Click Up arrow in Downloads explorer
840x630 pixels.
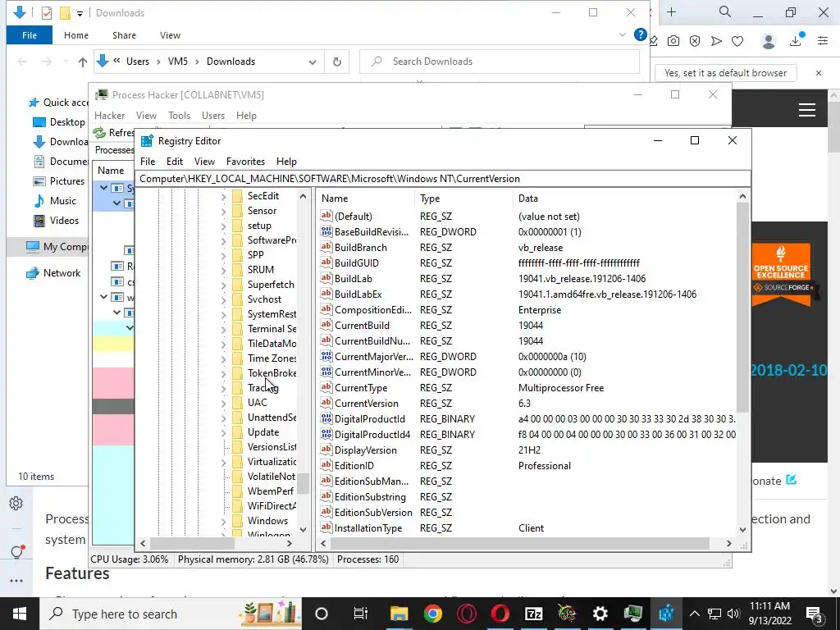[83, 62]
